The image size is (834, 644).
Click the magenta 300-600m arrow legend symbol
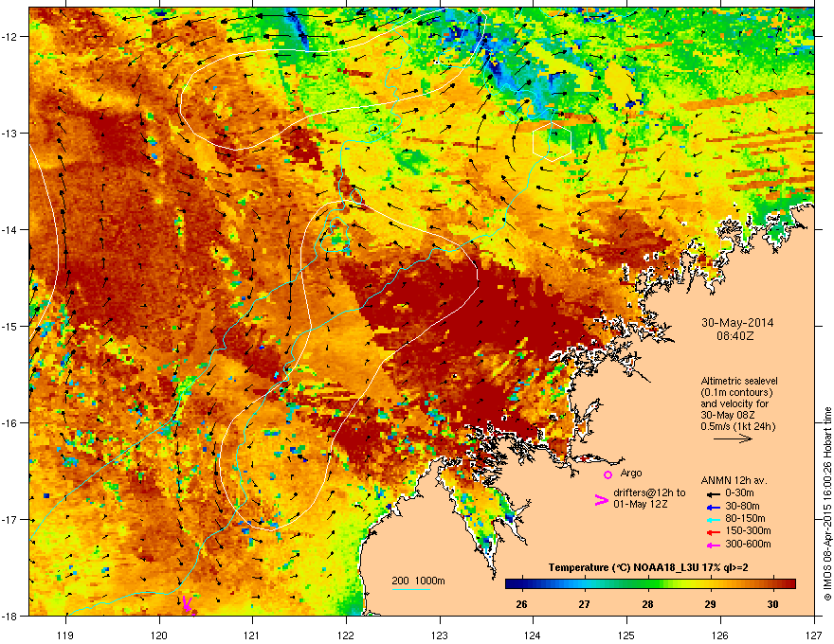[713, 545]
